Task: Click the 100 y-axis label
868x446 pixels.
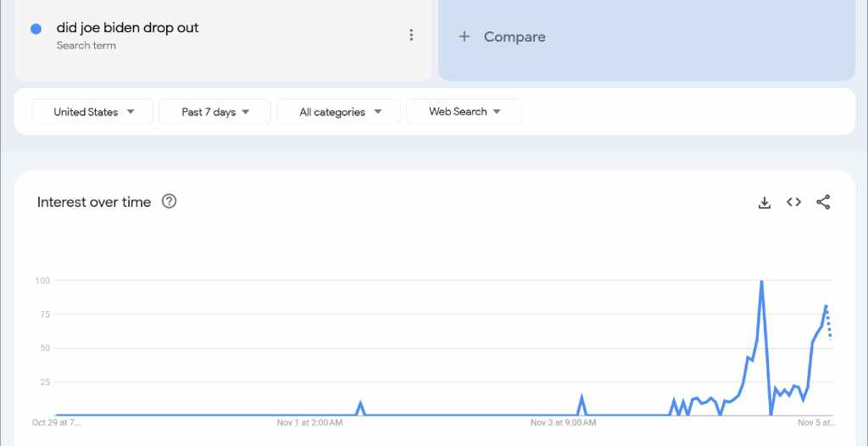Action: pos(42,281)
